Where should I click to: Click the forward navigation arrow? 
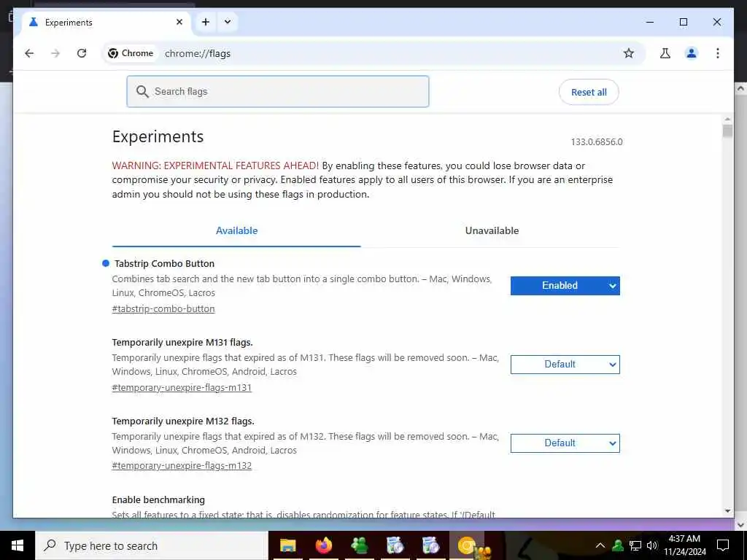[55, 53]
